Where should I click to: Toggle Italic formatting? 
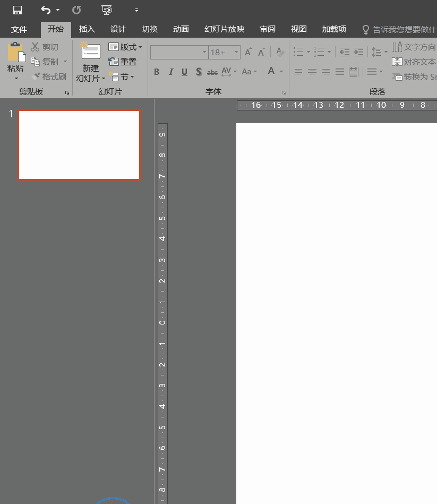tap(170, 72)
